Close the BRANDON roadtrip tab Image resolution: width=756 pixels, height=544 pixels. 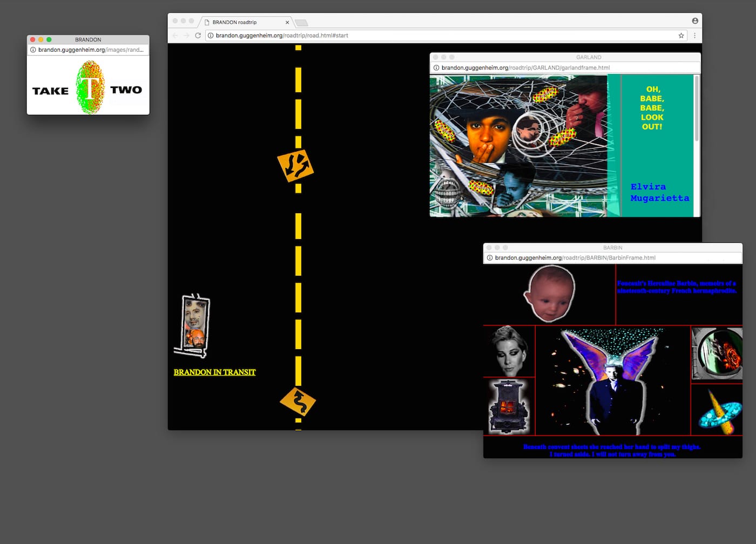287,23
